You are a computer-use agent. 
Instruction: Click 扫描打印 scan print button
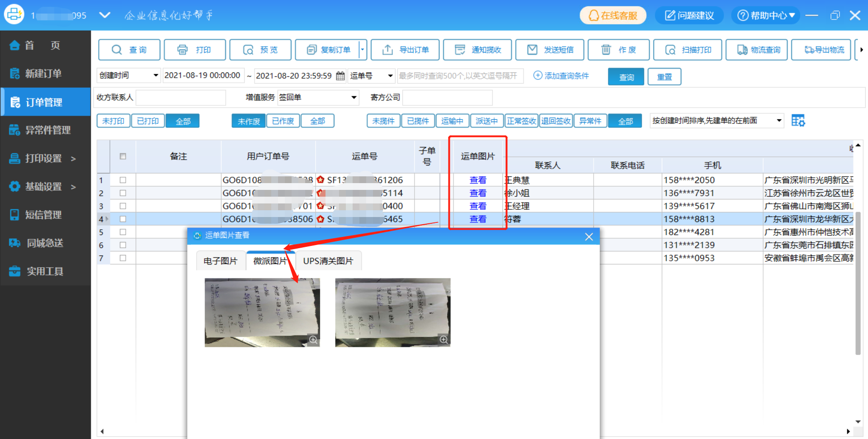point(688,50)
